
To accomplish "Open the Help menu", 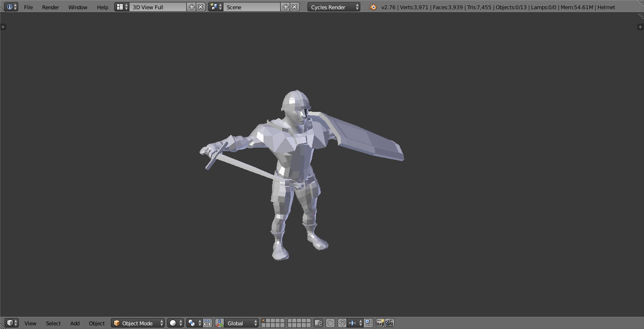I will 103,7.
